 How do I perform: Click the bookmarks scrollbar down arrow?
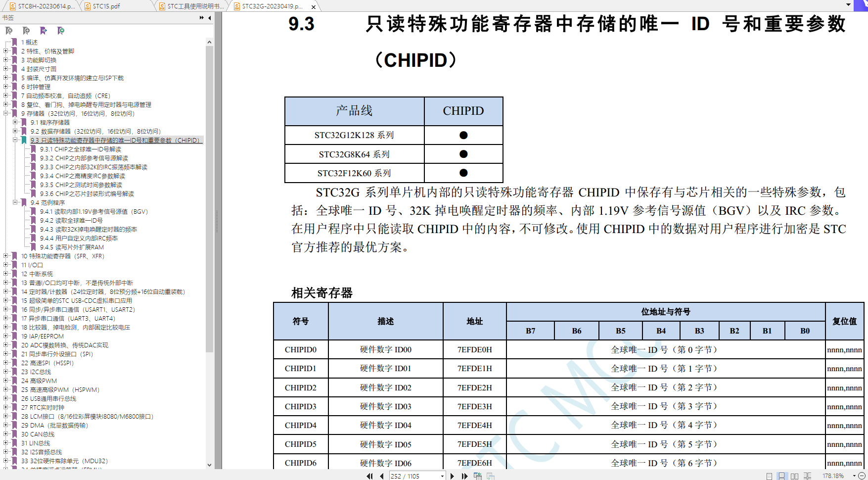pos(209,465)
